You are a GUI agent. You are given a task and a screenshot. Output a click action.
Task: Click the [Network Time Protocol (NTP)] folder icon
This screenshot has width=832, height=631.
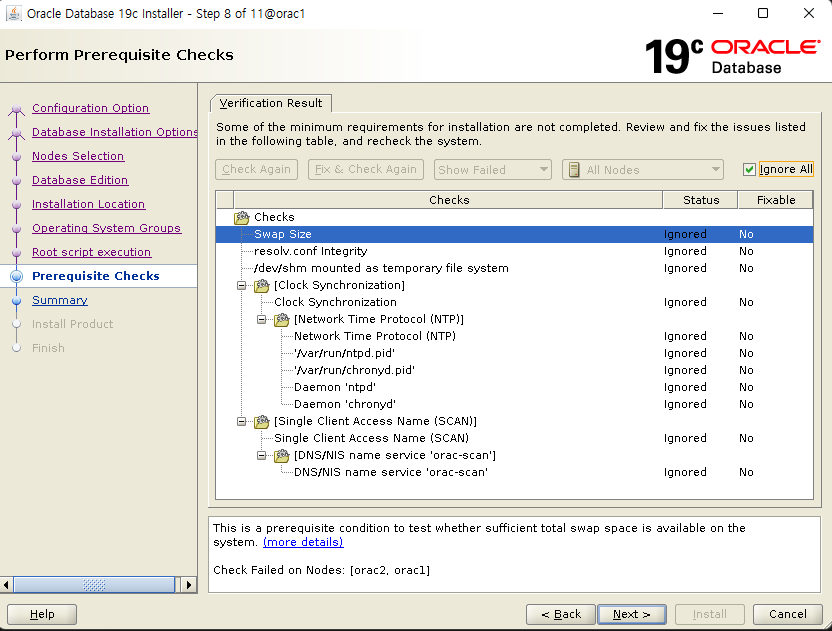click(281, 319)
